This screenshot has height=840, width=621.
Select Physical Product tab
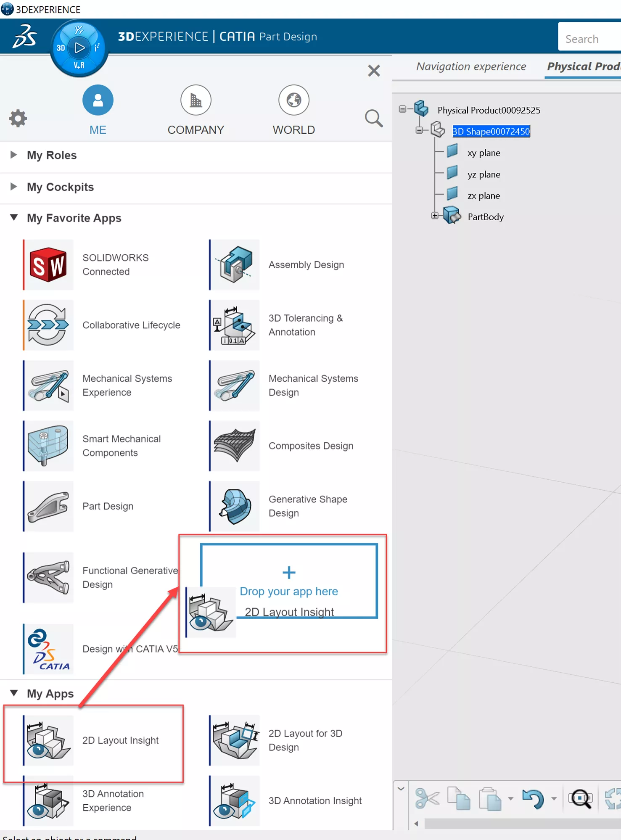click(584, 66)
